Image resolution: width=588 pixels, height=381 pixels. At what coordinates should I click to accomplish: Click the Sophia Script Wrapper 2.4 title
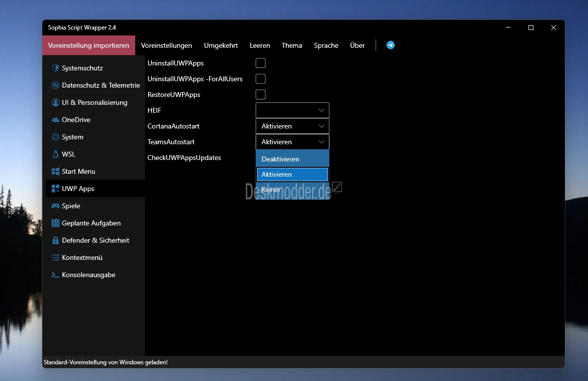pyautogui.click(x=82, y=28)
